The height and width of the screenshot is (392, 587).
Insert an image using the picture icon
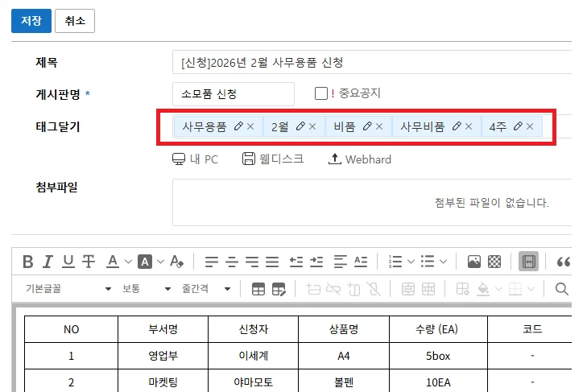click(x=473, y=262)
